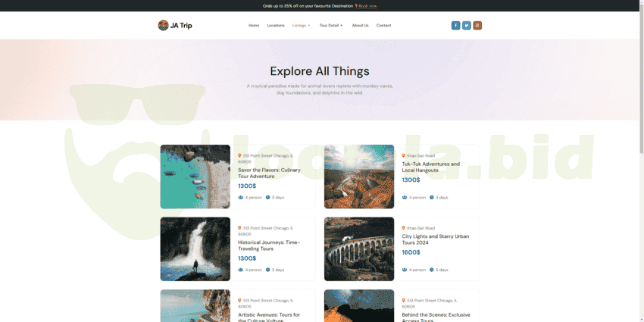Expand the Tour Detail dropdown menu
Viewport: 644px width, 322px height.
click(x=331, y=26)
